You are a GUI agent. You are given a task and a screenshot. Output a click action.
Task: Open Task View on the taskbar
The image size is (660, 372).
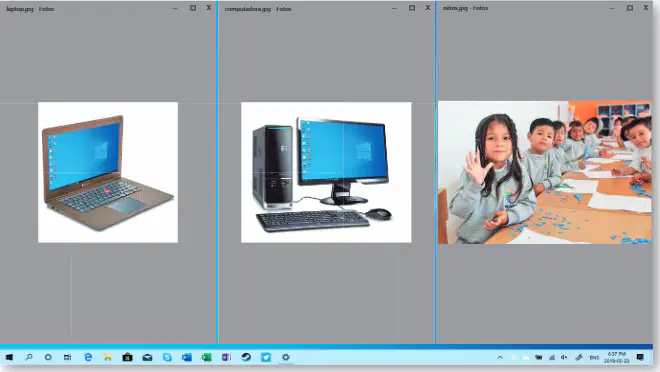point(67,357)
